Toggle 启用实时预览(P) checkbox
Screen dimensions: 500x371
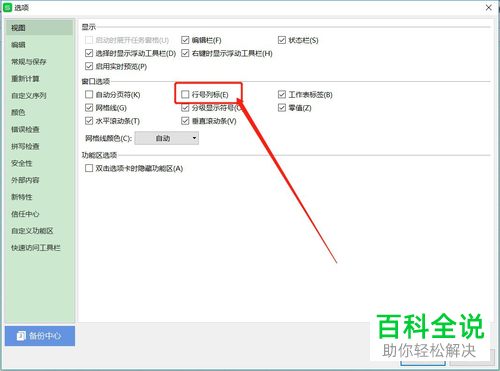[89, 66]
